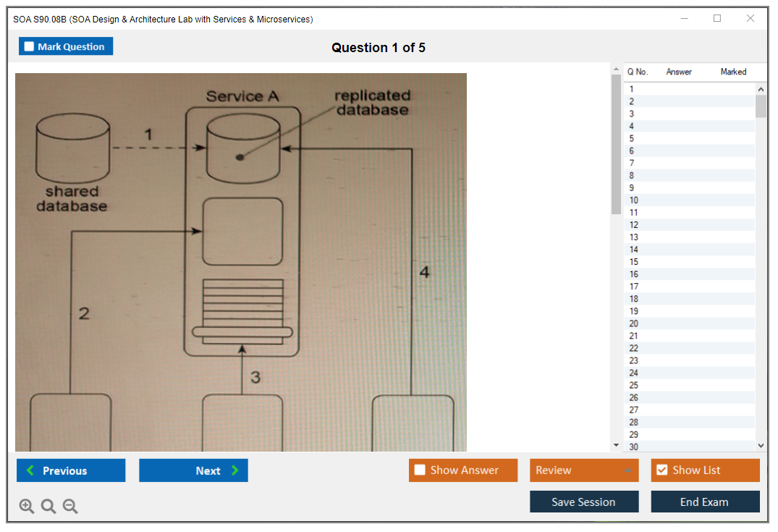The image size is (778, 532).
Task: Select question 5 in the list
Action: [x=632, y=138]
